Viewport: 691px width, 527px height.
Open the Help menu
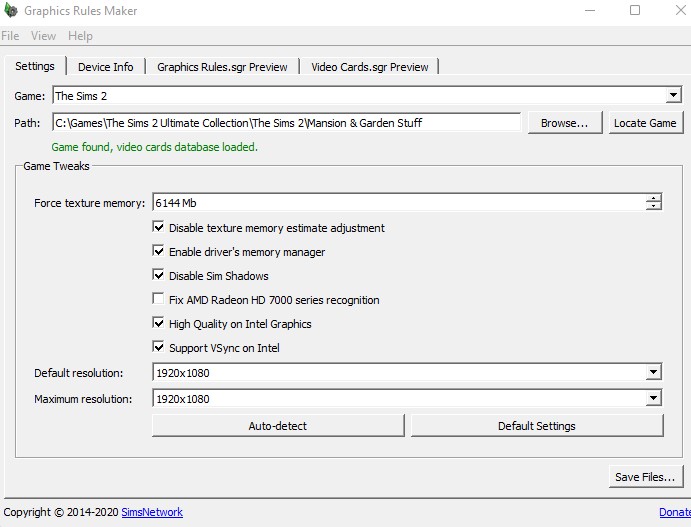pyautogui.click(x=80, y=36)
